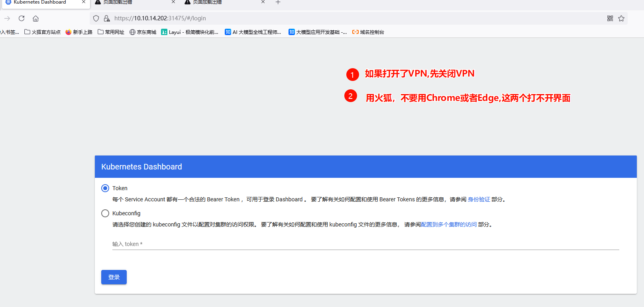Viewport: 644px width, 307px height.
Task: Close the 页面加载出错 tab adjacent to the Kubernetes tab
Action: coord(173,2)
